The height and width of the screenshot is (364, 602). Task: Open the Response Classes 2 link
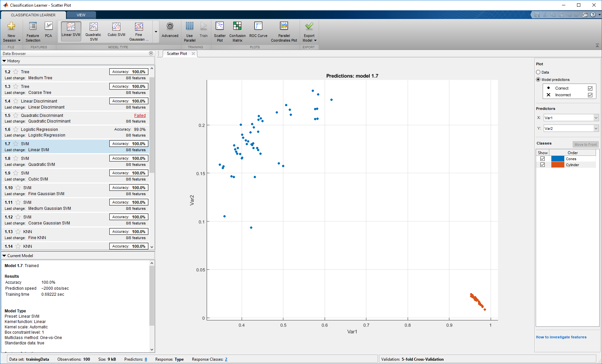(226, 359)
